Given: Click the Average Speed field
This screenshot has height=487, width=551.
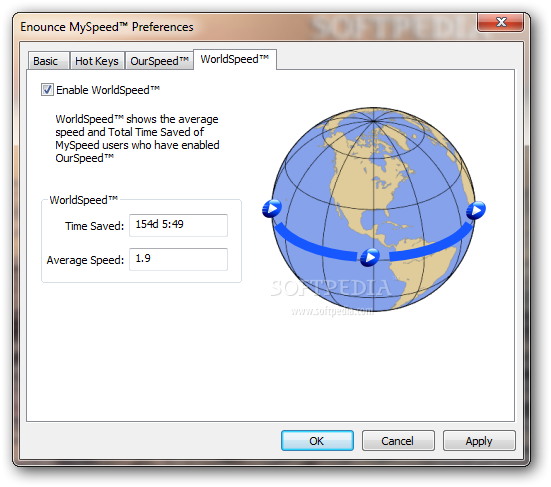Looking at the screenshot, I should (x=178, y=259).
